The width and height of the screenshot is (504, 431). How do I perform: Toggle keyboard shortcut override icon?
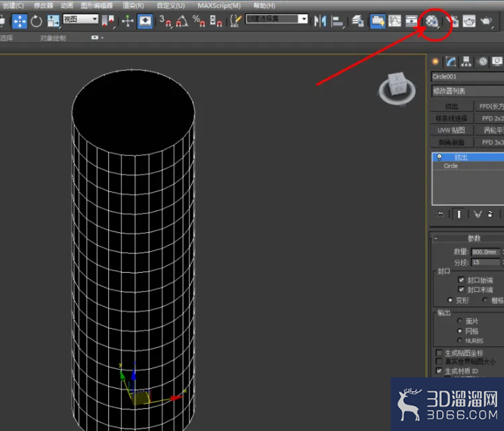145,21
